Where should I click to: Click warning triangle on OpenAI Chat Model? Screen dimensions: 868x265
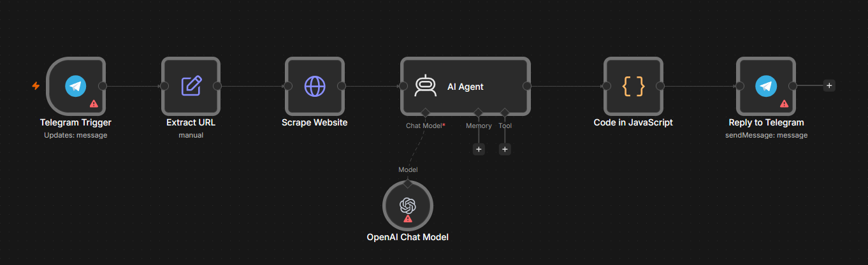tap(408, 219)
